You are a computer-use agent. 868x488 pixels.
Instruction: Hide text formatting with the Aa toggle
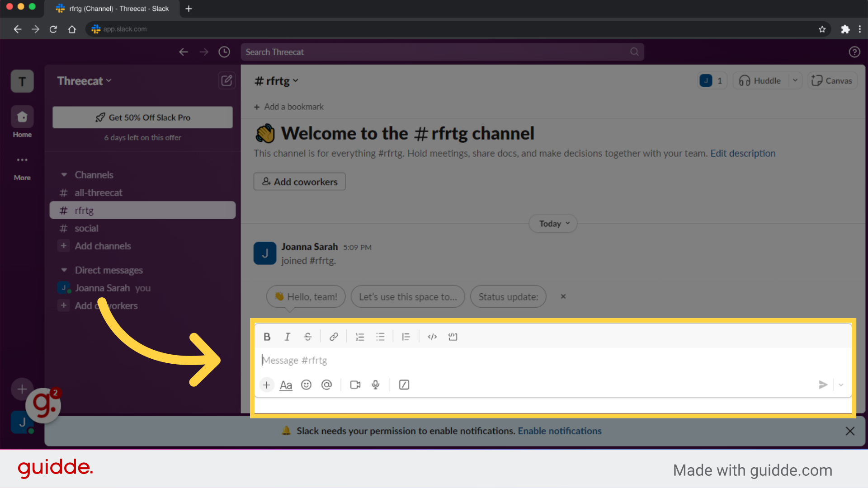tap(286, 385)
